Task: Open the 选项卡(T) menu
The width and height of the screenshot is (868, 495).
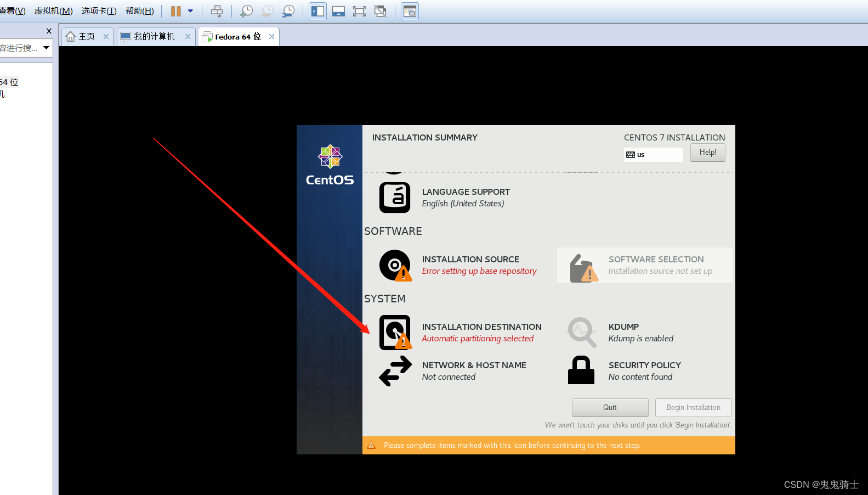Action: (99, 11)
